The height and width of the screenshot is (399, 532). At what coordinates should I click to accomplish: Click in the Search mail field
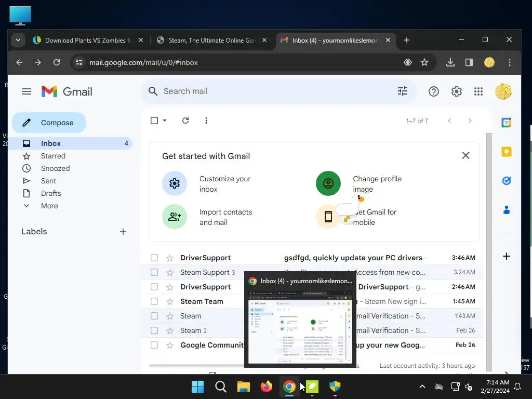pos(278,91)
